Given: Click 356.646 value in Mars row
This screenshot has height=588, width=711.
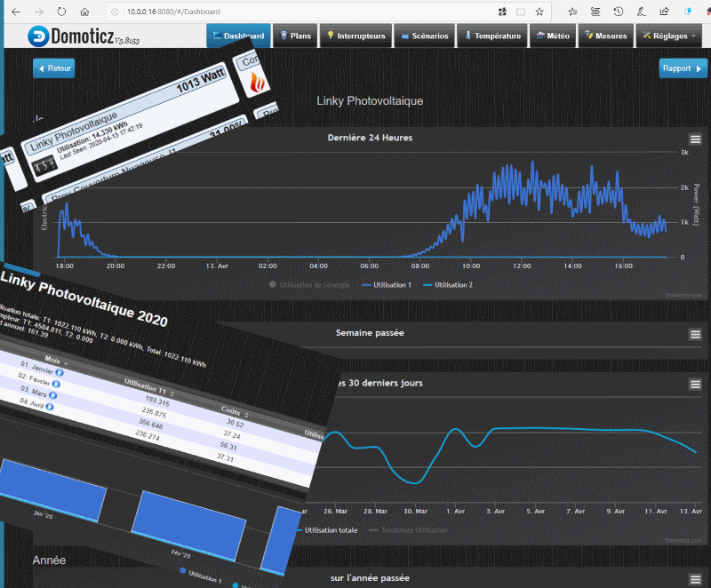Looking at the screenshot, I should [150, 424].
